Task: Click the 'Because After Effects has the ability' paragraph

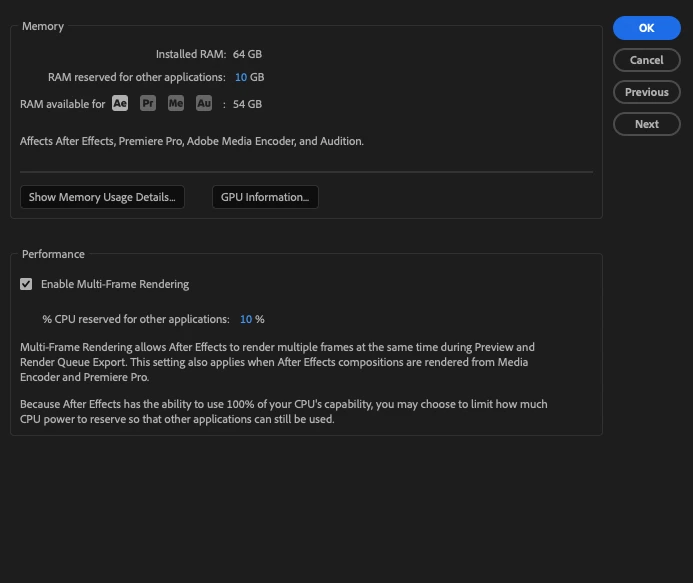Action: pyautogui.click(x=284, y=412)
